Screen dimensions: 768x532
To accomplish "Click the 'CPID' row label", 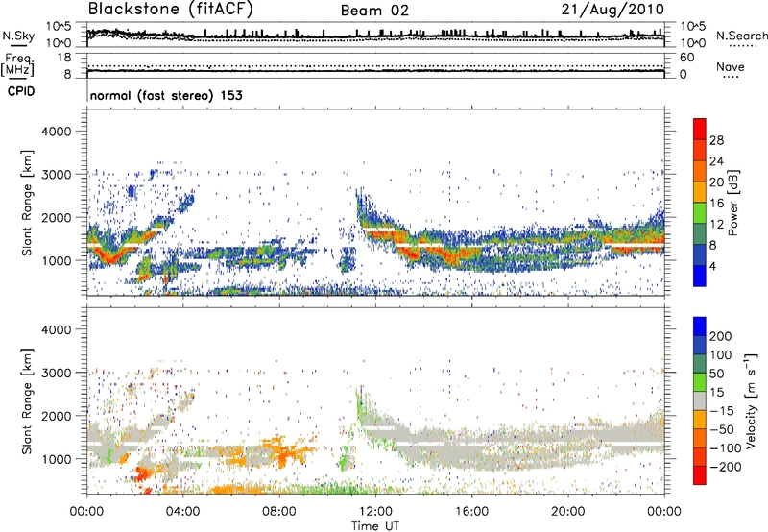I will point(21,91).
